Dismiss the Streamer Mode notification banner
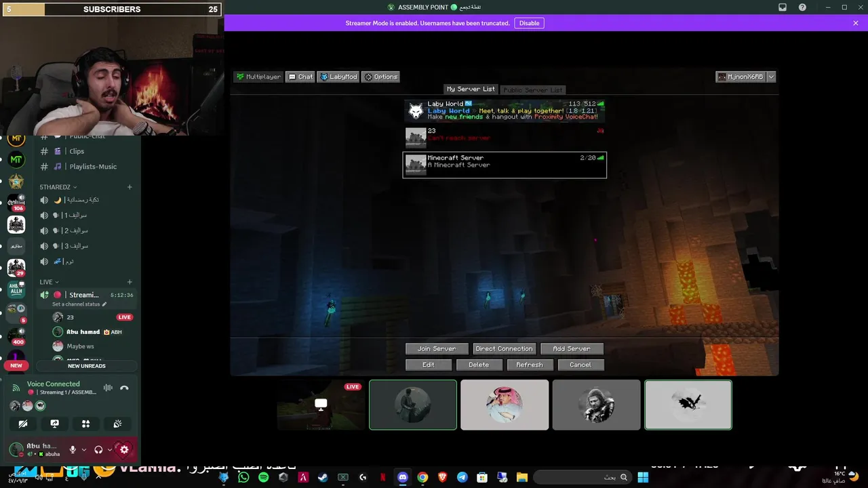 point(856,23)
